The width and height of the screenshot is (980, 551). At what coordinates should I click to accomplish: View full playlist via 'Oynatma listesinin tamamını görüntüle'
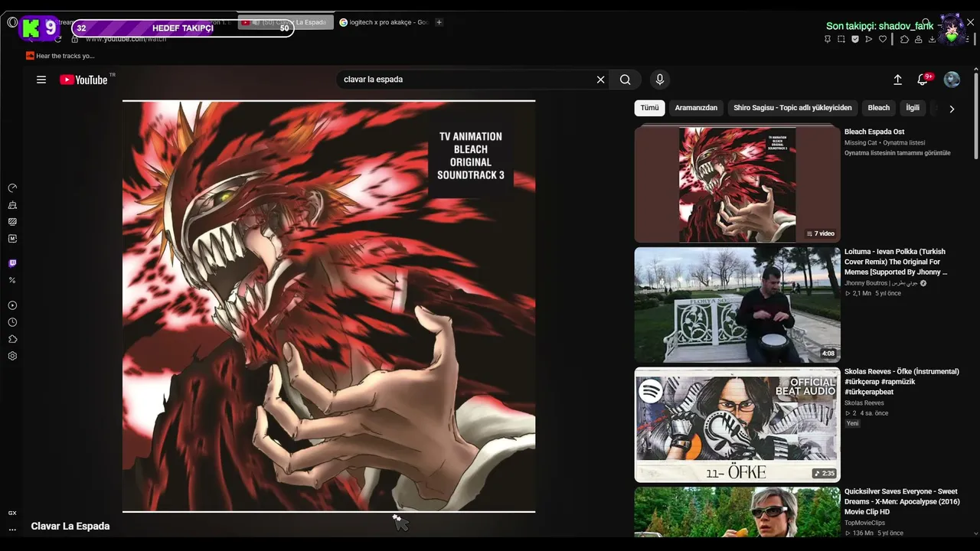click(x=897, y=153)
